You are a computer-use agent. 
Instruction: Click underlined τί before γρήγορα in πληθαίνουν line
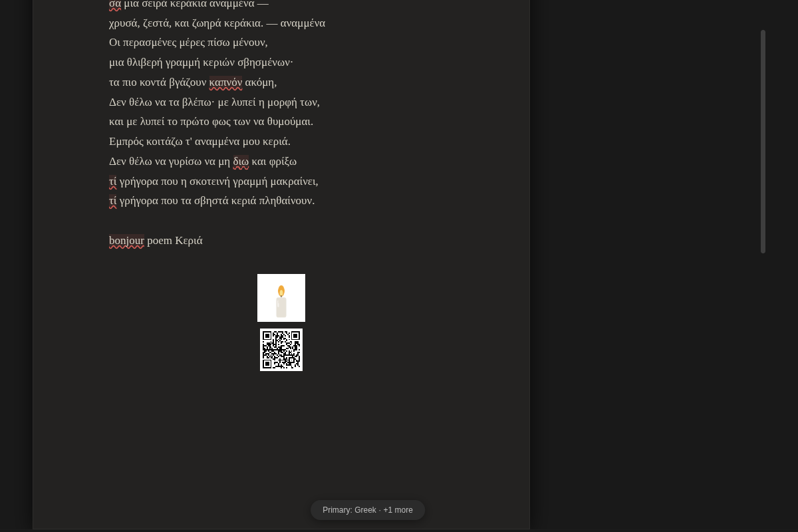[x=112, y=201]
